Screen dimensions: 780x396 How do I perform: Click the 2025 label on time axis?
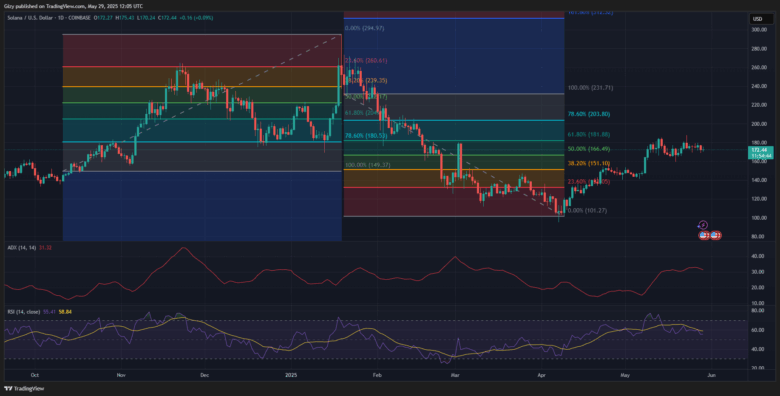pos(291,376)
